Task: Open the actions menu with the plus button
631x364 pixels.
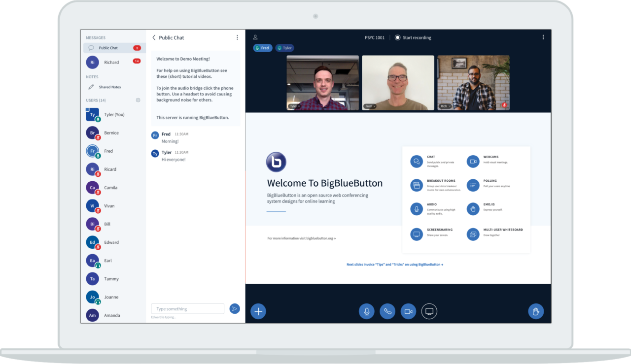Action: pos(258,311)
